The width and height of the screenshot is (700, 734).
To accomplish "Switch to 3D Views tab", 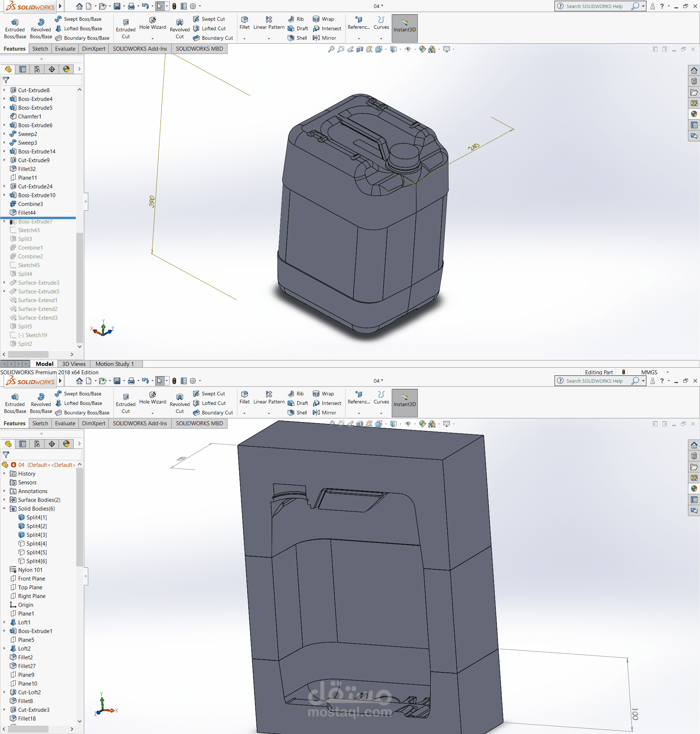I will pyautogui.click(x=74, y=364).
